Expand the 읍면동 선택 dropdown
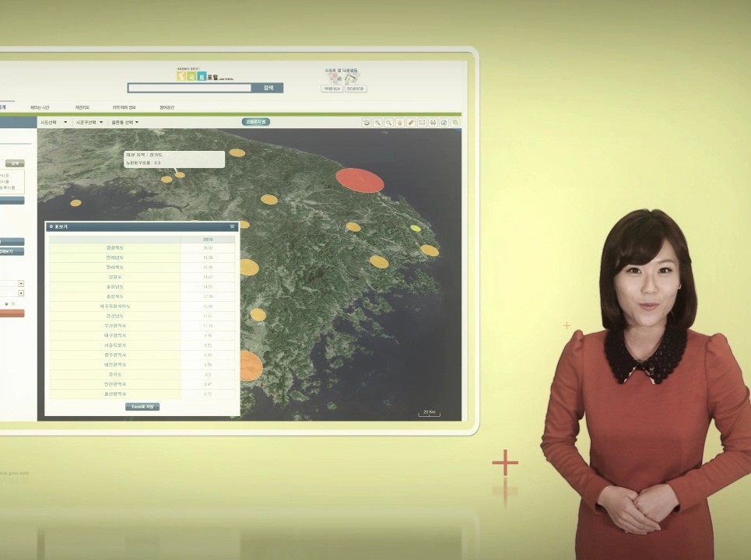 tap(125, 122)
